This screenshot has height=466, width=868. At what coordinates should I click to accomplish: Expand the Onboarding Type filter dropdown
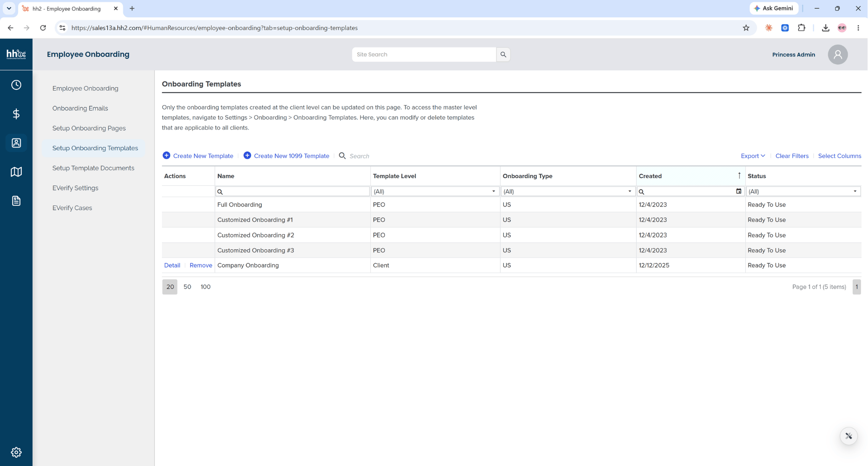[x=630, y=191]
